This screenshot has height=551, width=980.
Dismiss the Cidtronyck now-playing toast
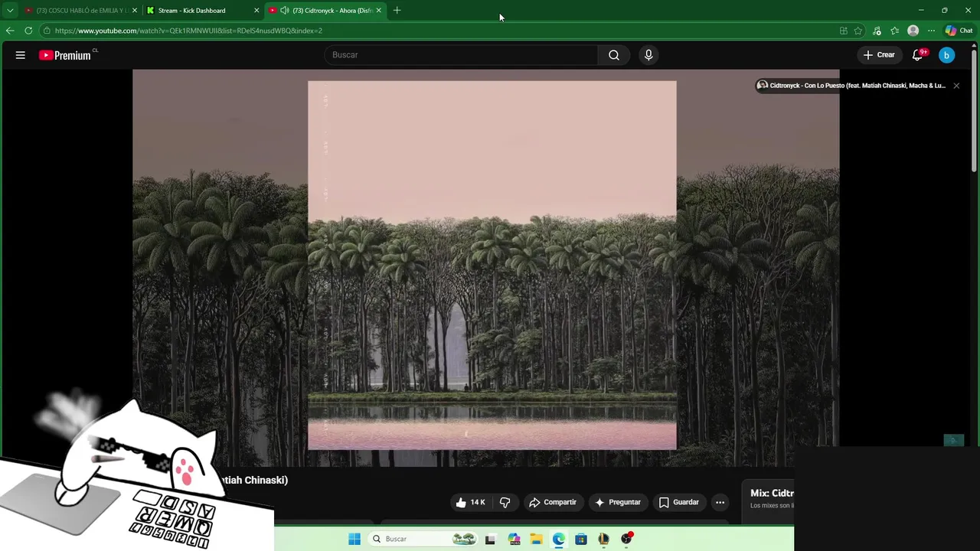956,86
